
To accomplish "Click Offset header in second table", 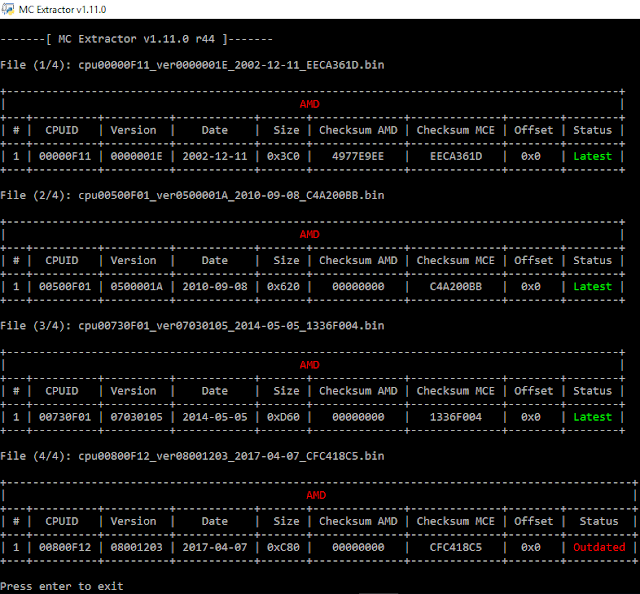I will (x=533, y=260).
